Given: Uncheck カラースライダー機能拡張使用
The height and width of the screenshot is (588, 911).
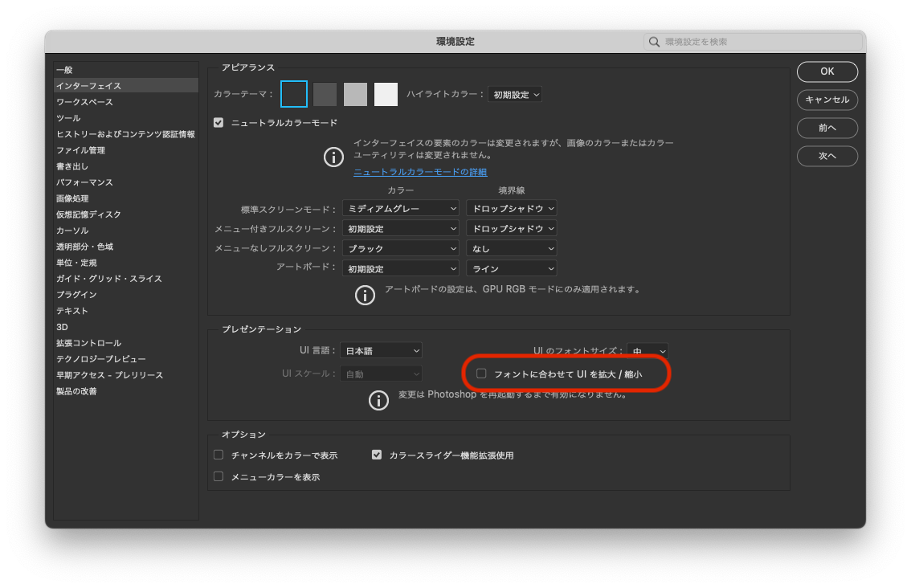Looking at the screenshot, I should [x=377, y=455].
